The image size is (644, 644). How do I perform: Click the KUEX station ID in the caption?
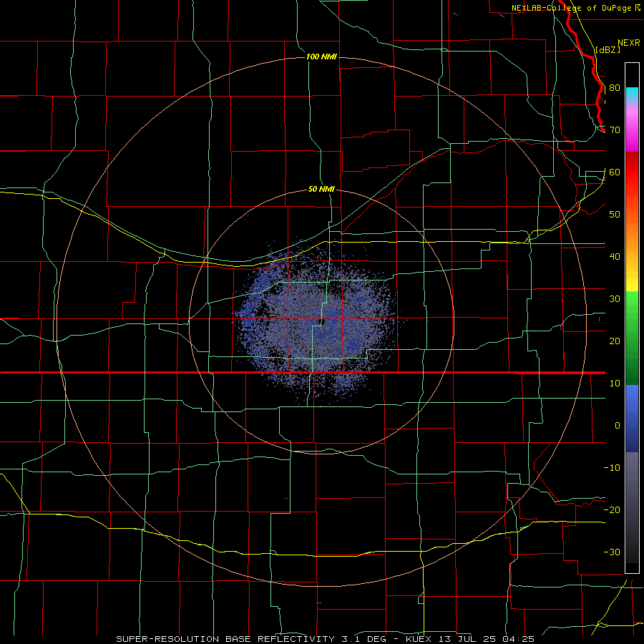pos(419,639)
